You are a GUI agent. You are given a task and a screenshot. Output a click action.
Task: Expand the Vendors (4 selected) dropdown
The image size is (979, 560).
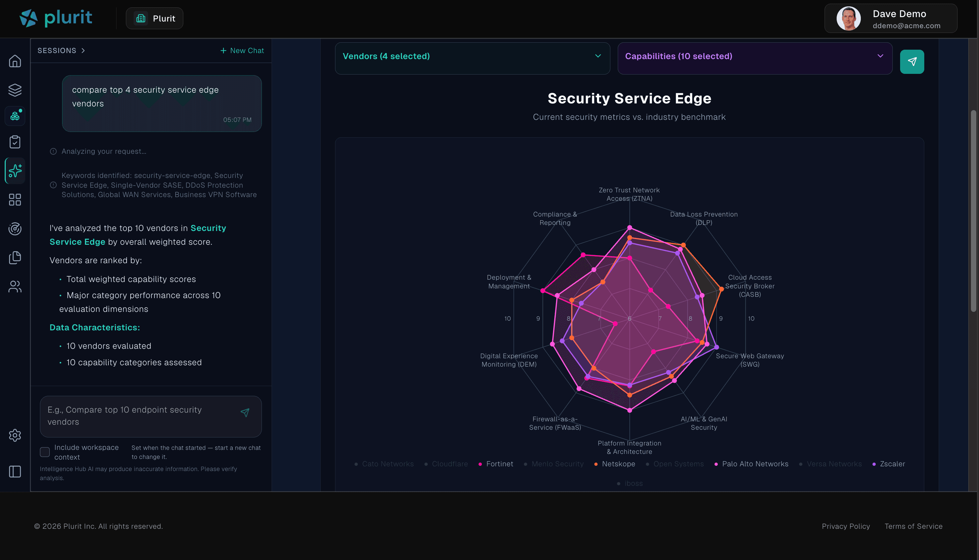click(472, 58)
